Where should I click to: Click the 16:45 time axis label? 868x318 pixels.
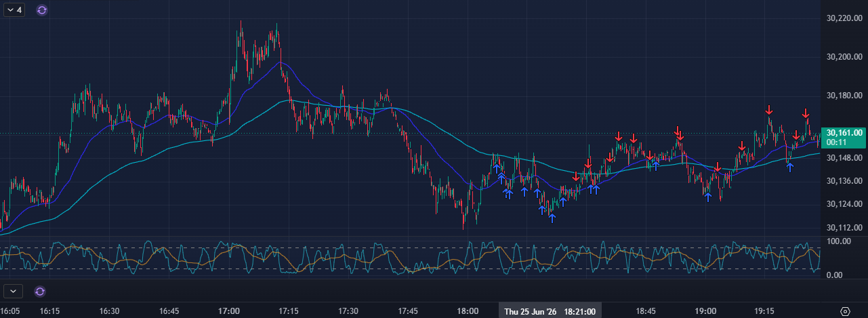[169, 311]
